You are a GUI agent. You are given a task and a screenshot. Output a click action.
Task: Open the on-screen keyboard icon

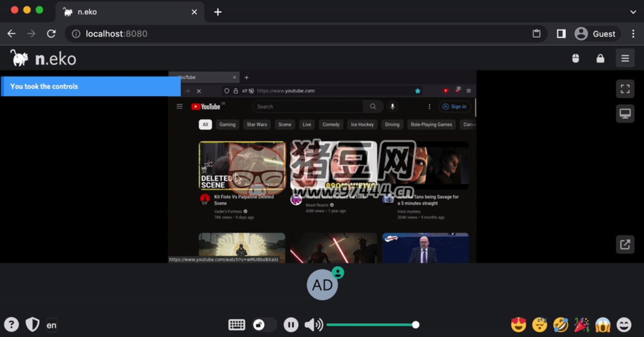pos(236,325)
